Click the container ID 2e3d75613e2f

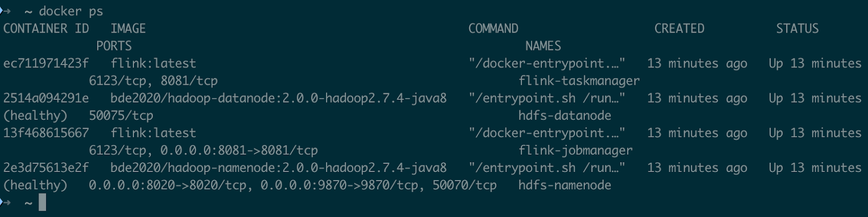(46, 168)
